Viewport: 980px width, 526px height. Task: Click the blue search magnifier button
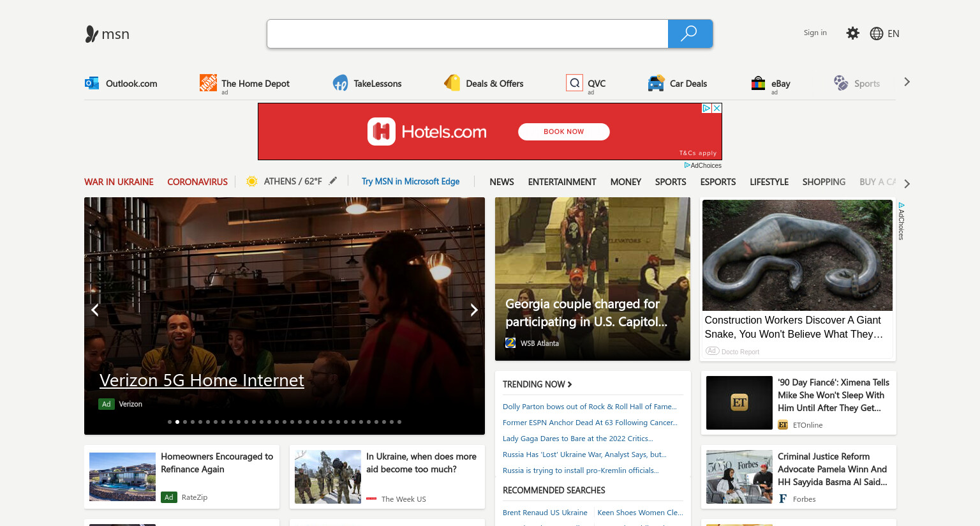tap(690, 34)
